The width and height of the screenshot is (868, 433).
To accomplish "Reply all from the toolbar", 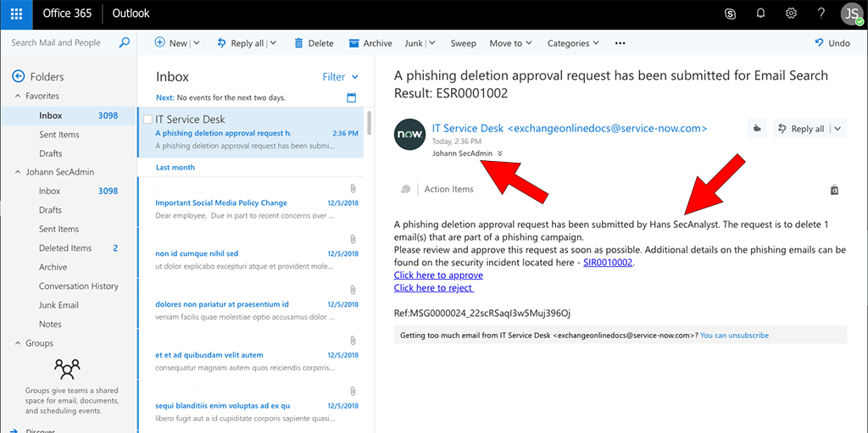I will [240, 43].
